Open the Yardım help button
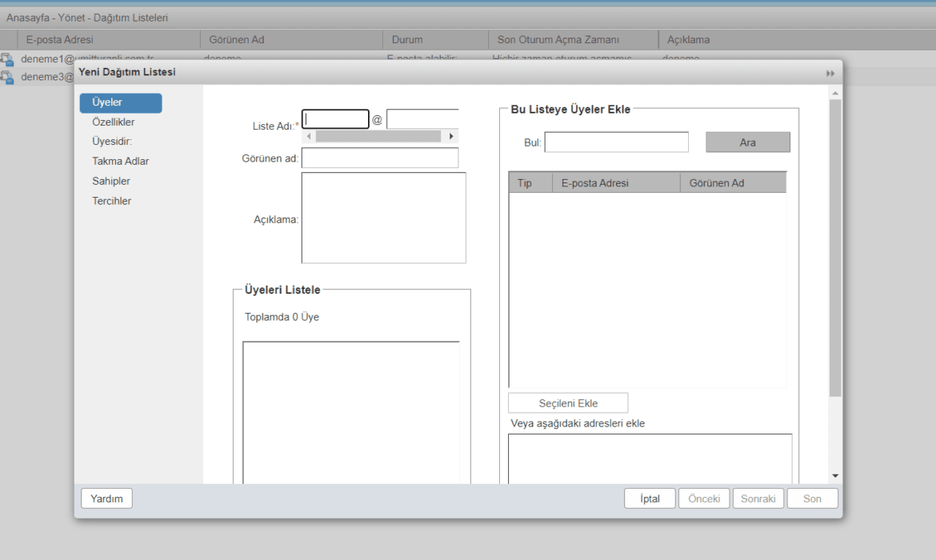The width and height of the screenshot is (936, 560). point(106,498)
